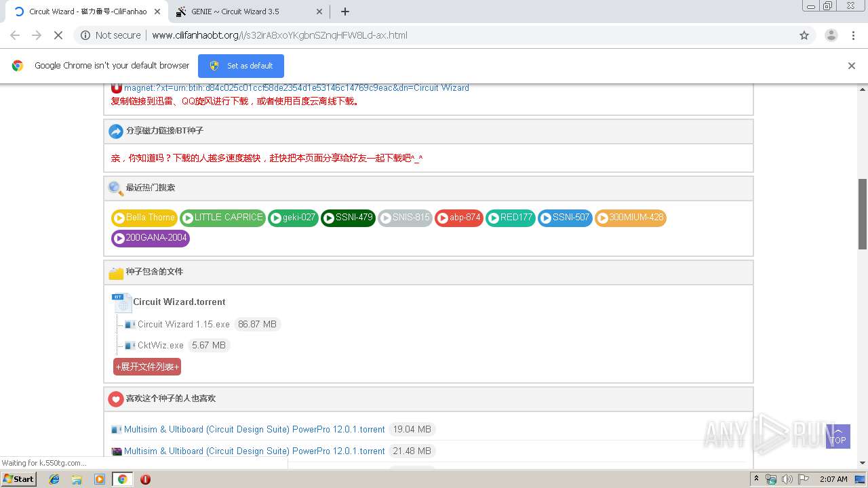The width and height of the screenshot is (868, 488).
Task: Click Set as default button
Action: coord(241,66)
